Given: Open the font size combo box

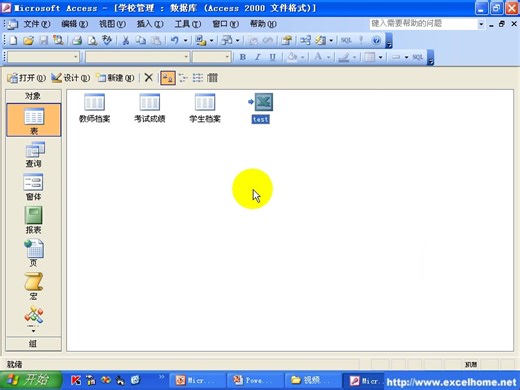Looking at the screenshot, I should (x=212, y=57).
